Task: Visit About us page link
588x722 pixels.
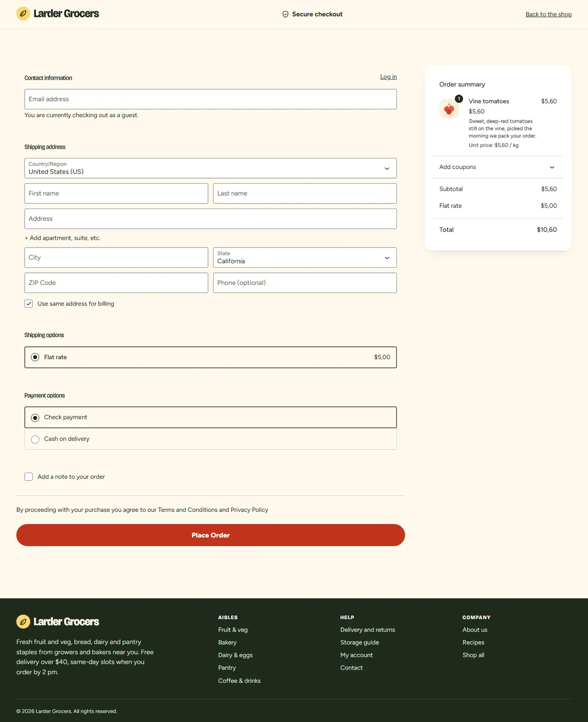Action: (x=475, y=630)
